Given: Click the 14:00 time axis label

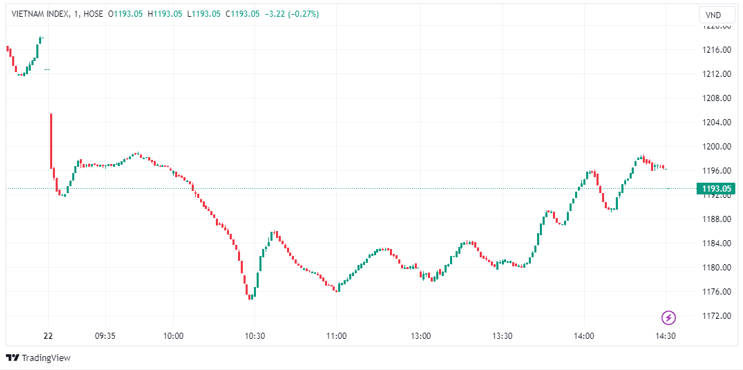Looking at the screenshot, I should pyautogui.click(x=584, y=335).
